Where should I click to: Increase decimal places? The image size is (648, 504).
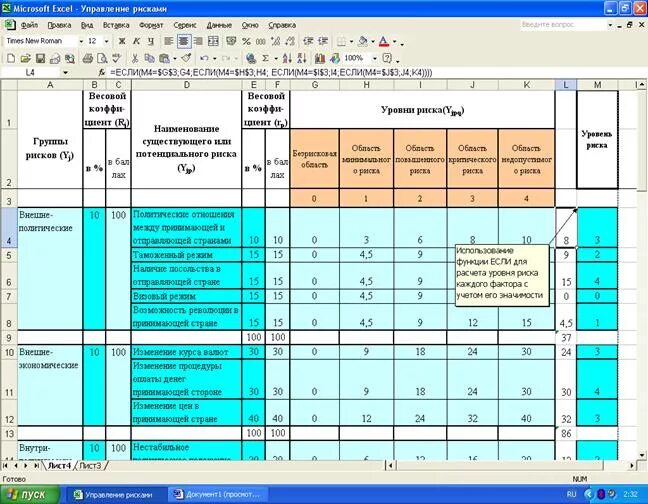click(x=275, y=41)
